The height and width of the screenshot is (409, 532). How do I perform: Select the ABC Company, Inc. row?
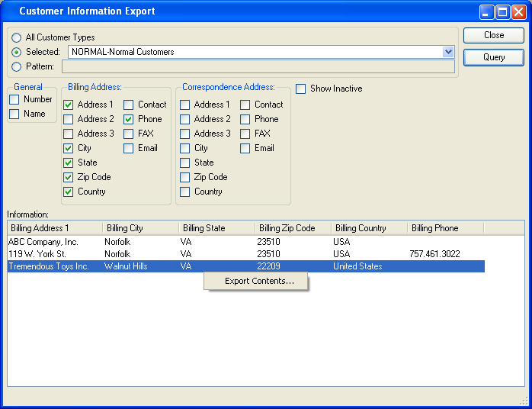click(x=43, y=242)
